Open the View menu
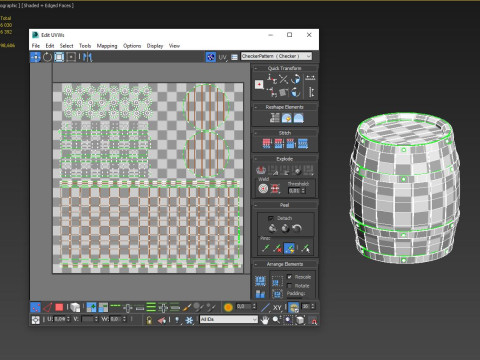480x360 pixels. point(174,46)
